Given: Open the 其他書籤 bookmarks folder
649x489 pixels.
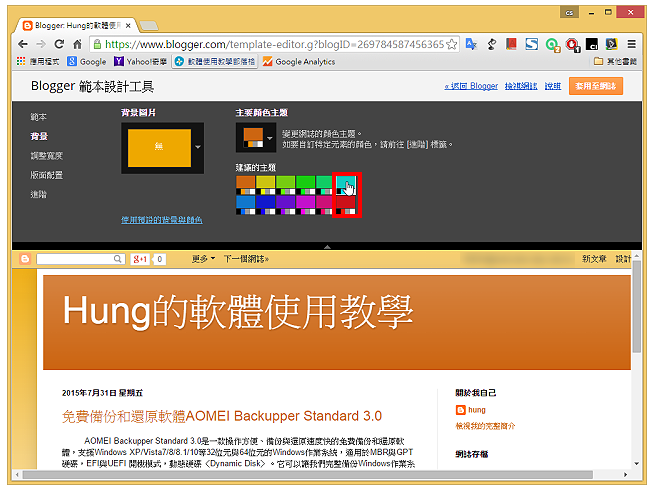Looking at the screenshot, I should [x=615, y=61].
